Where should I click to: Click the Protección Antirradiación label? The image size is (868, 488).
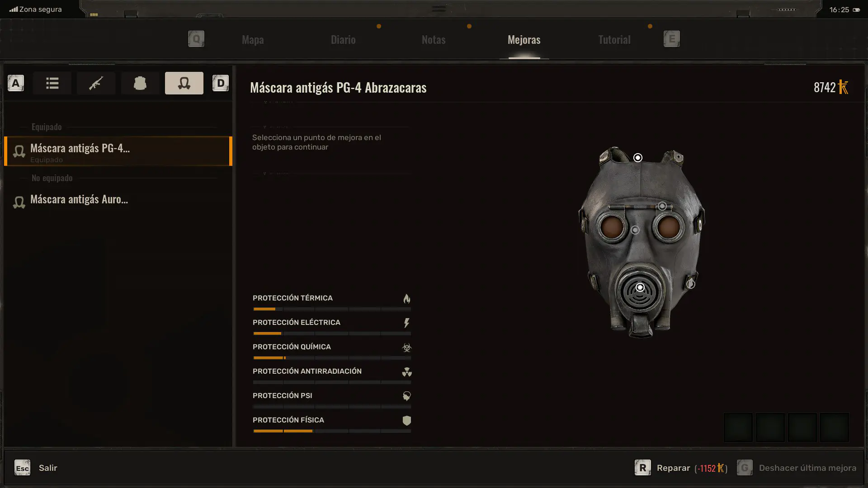pos(307,371)
